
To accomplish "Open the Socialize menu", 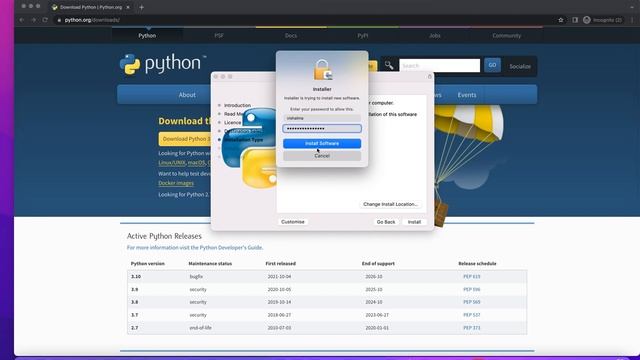I will click(520, 66).
